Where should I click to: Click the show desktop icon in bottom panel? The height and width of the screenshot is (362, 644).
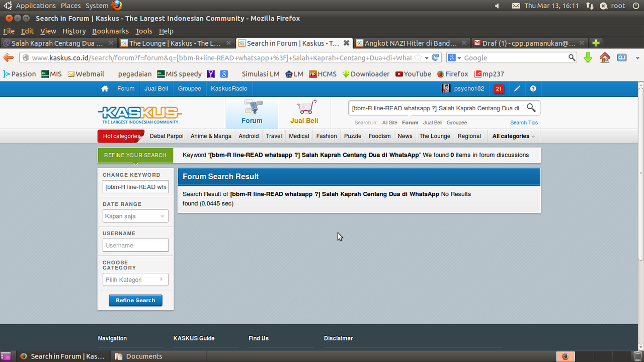pos(6,356)
